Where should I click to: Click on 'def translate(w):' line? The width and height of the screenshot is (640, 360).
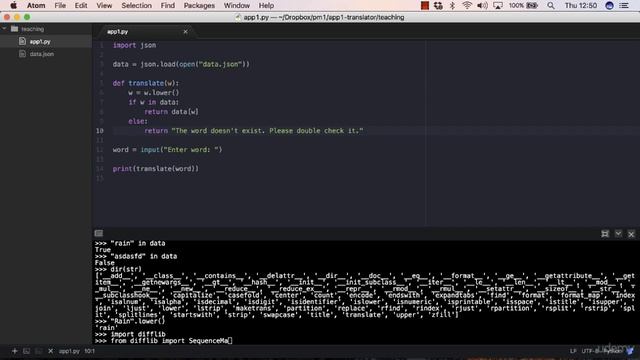(x=146, y=83)
